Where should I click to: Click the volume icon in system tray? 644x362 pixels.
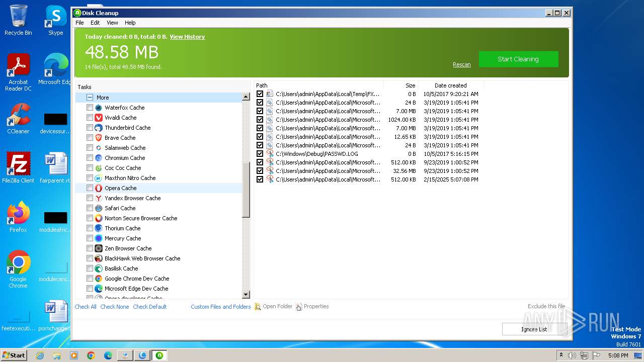point(573,355)
